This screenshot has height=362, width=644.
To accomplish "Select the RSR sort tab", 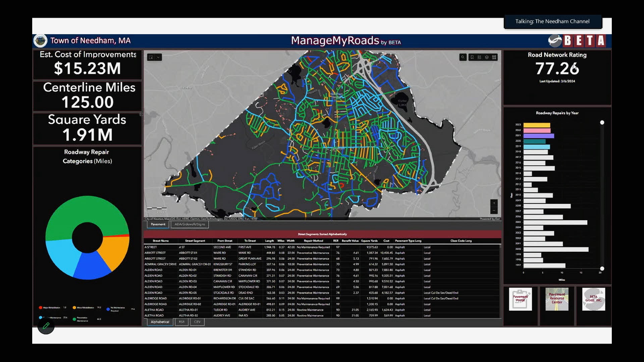I will click(x=181, y=322).
